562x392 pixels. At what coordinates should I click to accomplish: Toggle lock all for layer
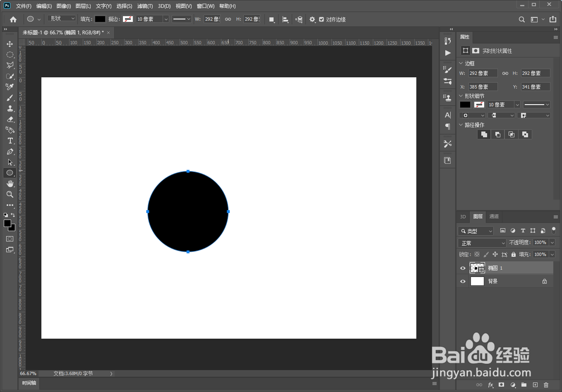tap(514, 254)
